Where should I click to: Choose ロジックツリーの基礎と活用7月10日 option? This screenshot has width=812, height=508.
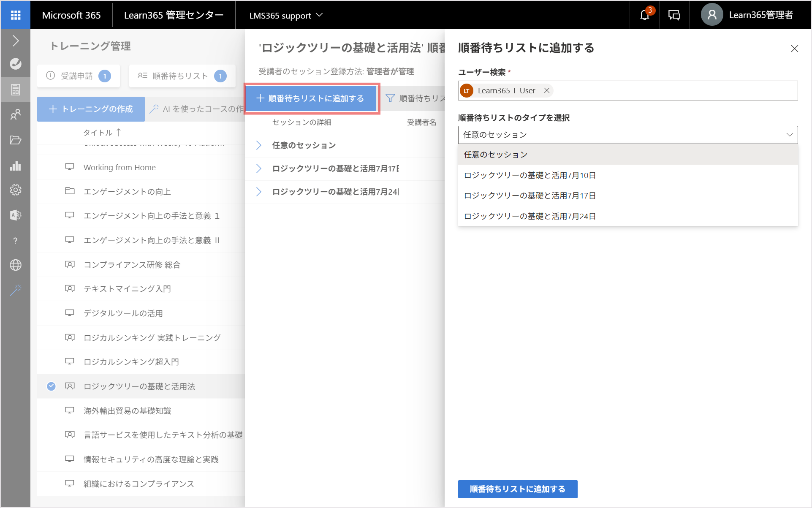point(628,175)
